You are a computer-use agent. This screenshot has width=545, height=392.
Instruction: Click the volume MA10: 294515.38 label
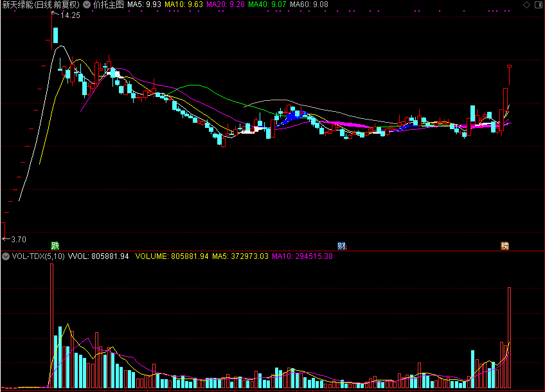[x=303, y=256]
